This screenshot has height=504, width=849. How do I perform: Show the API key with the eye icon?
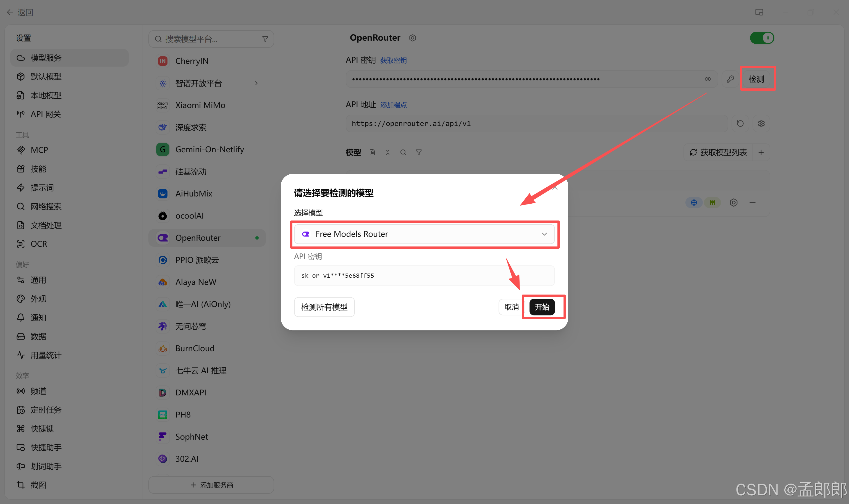[x=707, y=79]
